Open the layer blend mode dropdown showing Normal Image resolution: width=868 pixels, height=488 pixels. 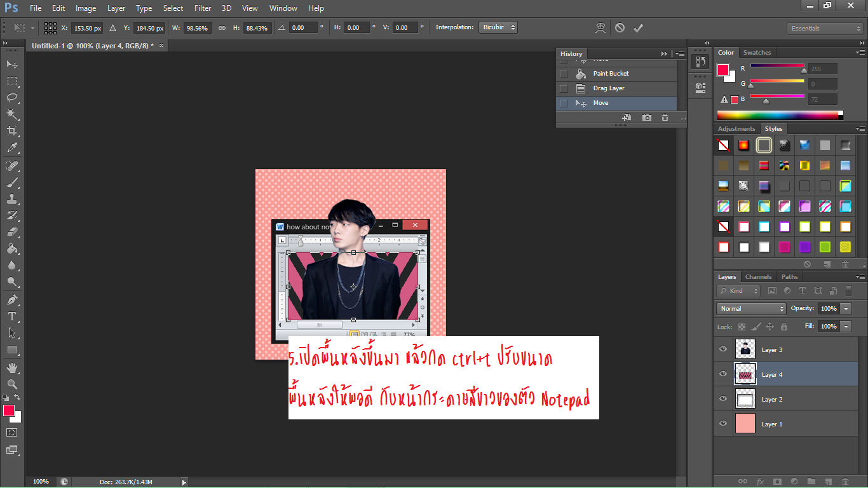click(x=751, y=309)
